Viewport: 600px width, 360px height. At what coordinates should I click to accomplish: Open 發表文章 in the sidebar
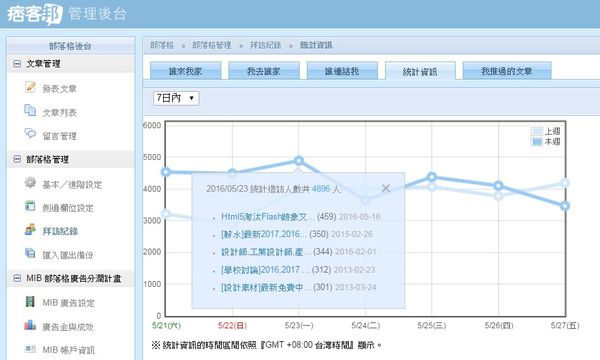click(60, 89)
